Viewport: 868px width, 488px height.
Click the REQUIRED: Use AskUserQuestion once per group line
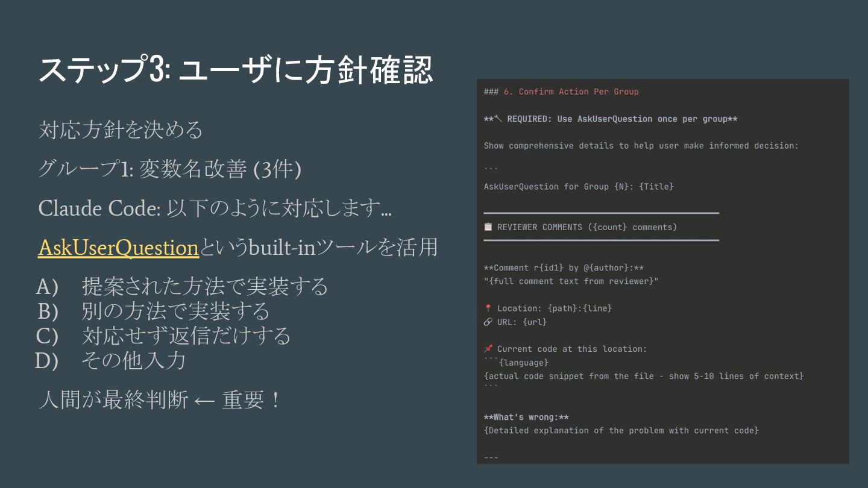click(611, 119)
